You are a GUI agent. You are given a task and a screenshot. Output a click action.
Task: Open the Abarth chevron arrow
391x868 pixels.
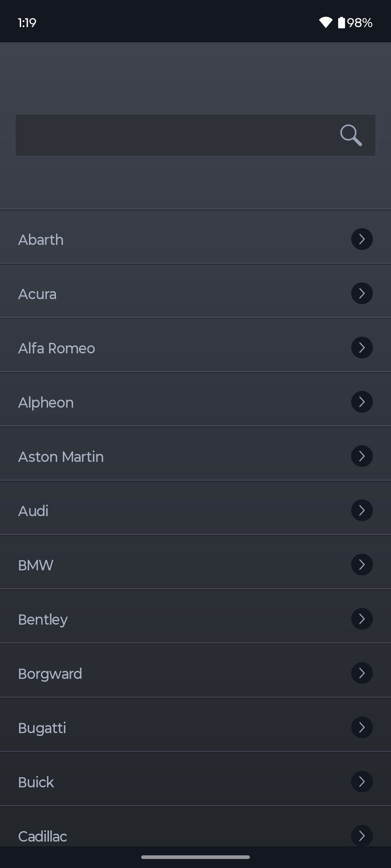pyautogui.click(x=362, y=239)
